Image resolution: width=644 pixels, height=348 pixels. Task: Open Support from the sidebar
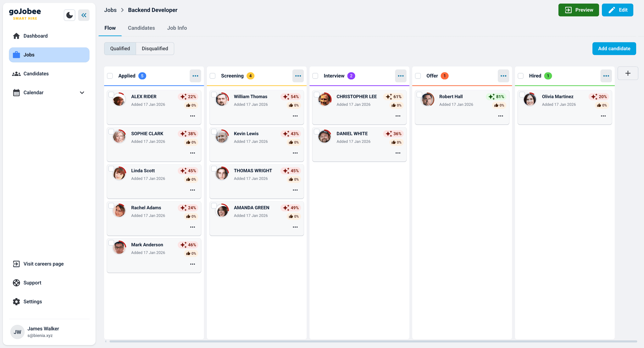[32, 283]
